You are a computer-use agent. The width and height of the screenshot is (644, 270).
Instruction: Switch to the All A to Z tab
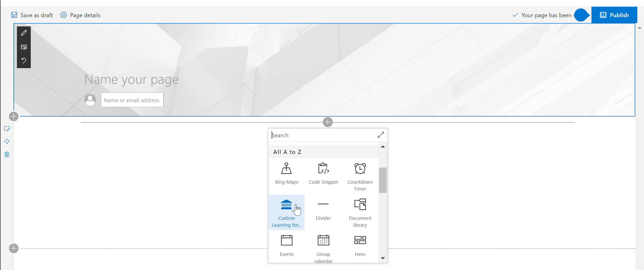[287, 152]
